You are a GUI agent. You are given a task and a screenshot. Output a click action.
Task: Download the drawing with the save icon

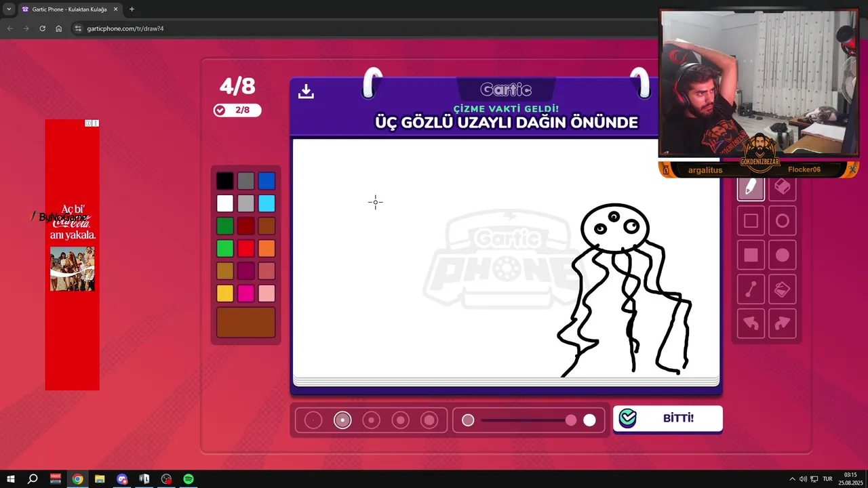click(306, 91)
